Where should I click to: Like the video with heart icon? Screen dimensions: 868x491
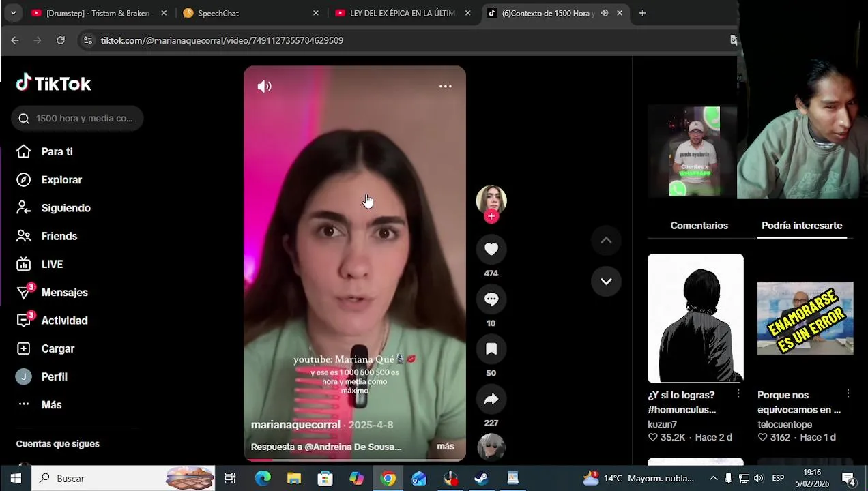click(x=491, y=250)
